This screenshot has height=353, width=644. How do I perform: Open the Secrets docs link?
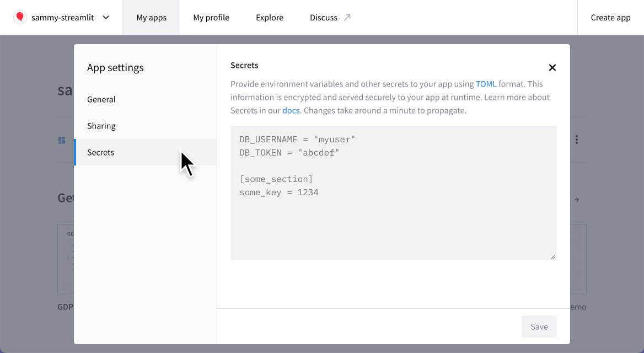tap(291, 110)
